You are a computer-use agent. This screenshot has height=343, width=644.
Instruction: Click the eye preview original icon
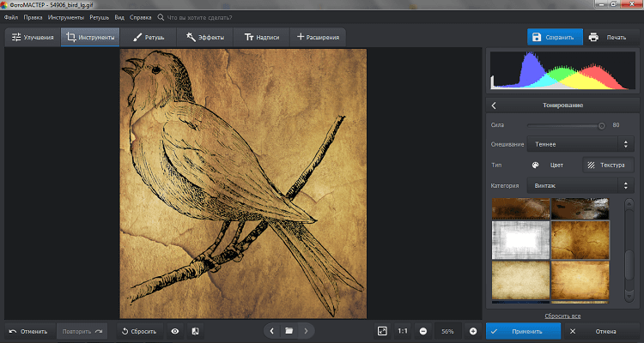coord(175,331)
